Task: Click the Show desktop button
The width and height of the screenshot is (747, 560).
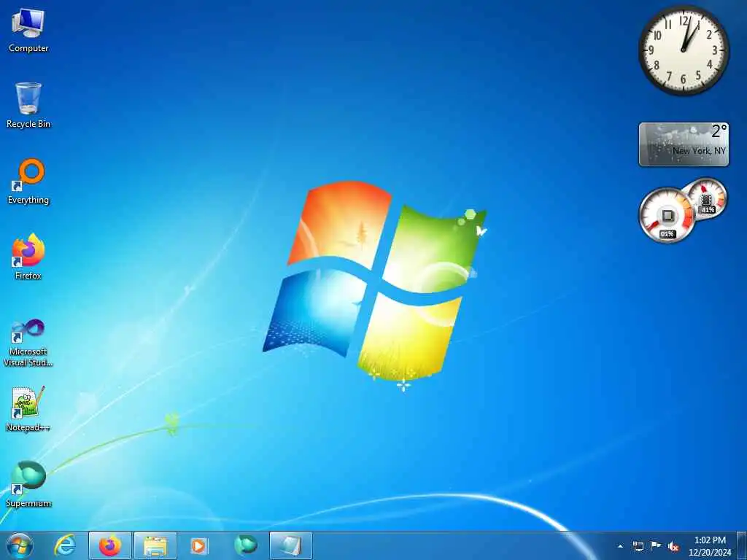Action: [742, 546]
